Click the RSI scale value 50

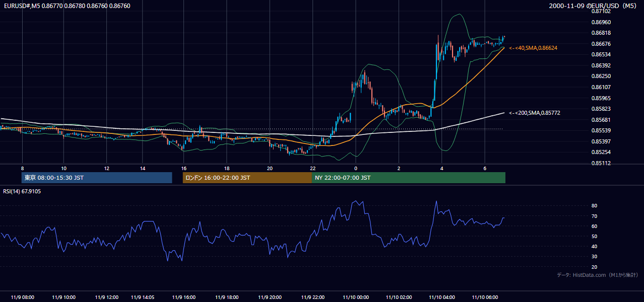pyautogui.click(x=594, y=236)
